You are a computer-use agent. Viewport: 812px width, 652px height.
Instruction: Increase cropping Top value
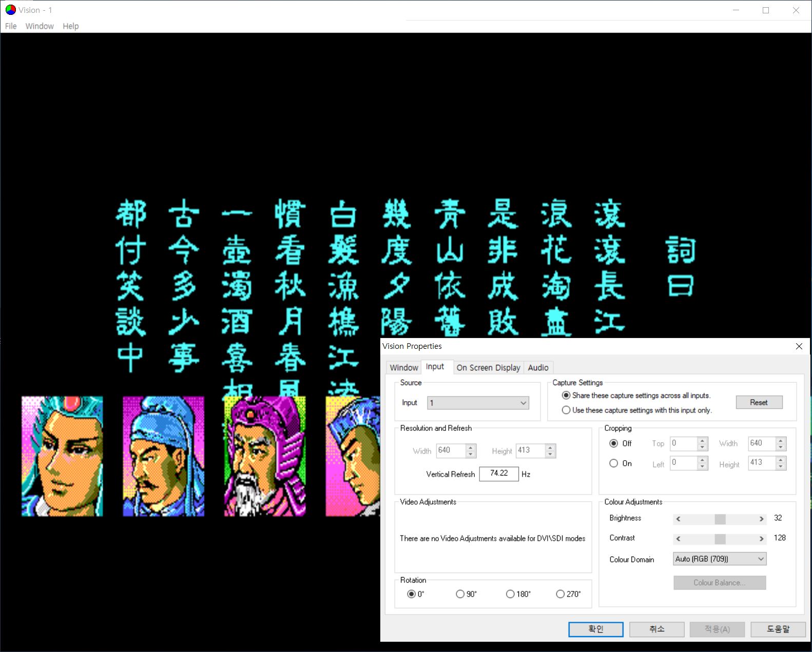coord(703,440)
